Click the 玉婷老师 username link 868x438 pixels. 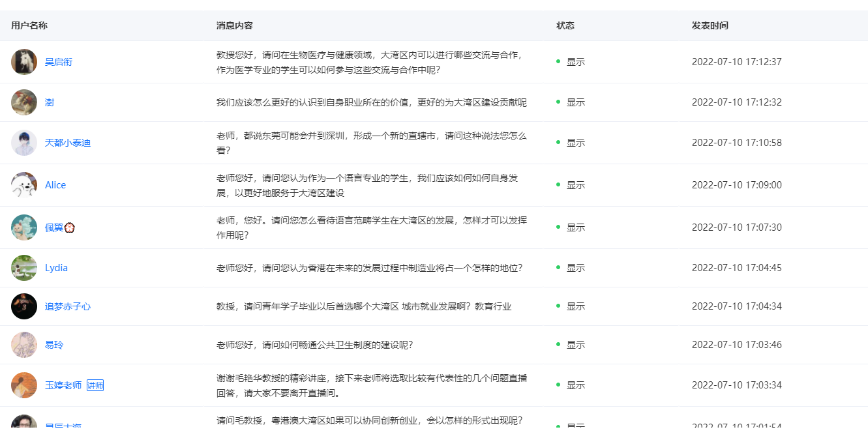(x=63, y=385)
